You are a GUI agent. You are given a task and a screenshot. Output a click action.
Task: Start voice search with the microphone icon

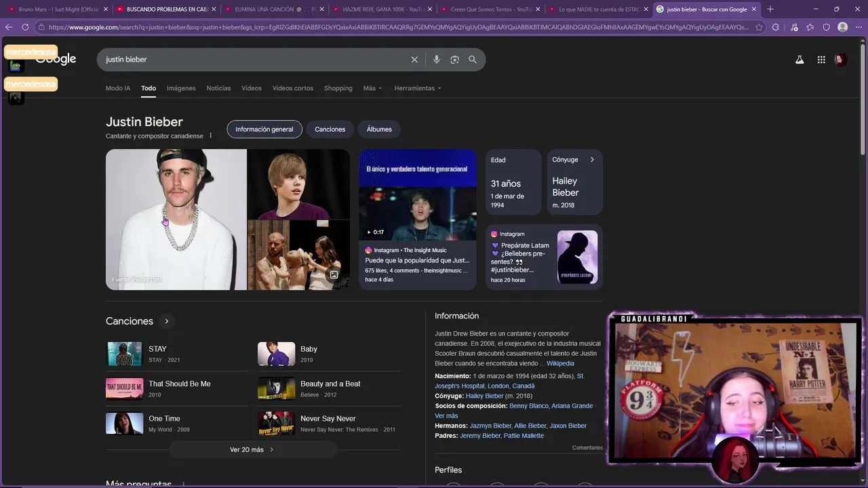(437, 60)
